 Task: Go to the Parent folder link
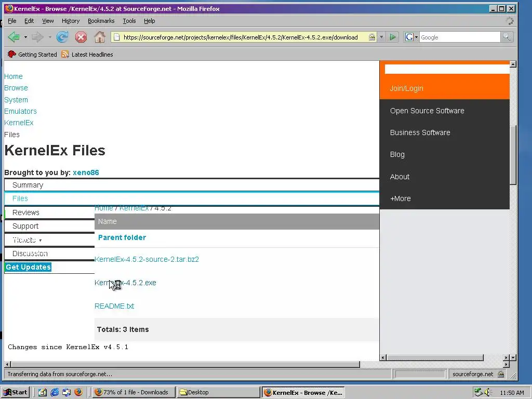point(122,237)
